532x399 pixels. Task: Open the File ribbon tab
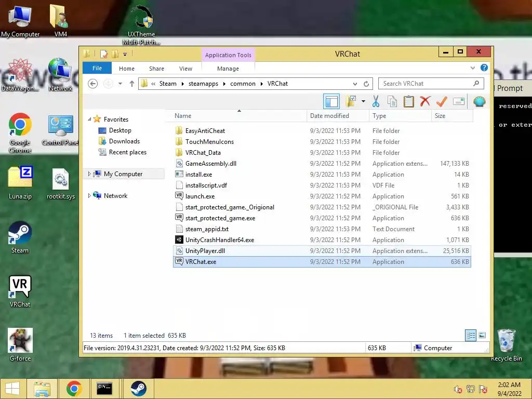97,68
